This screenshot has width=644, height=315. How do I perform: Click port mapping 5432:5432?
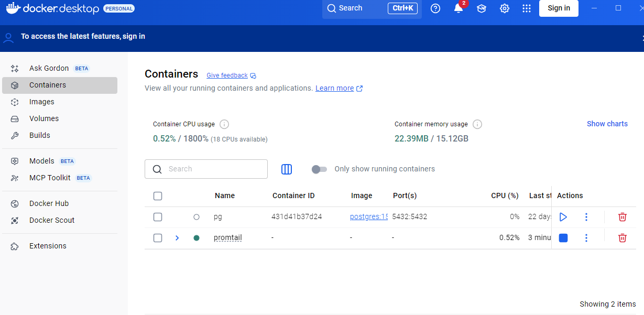click(x=409, y=216)
